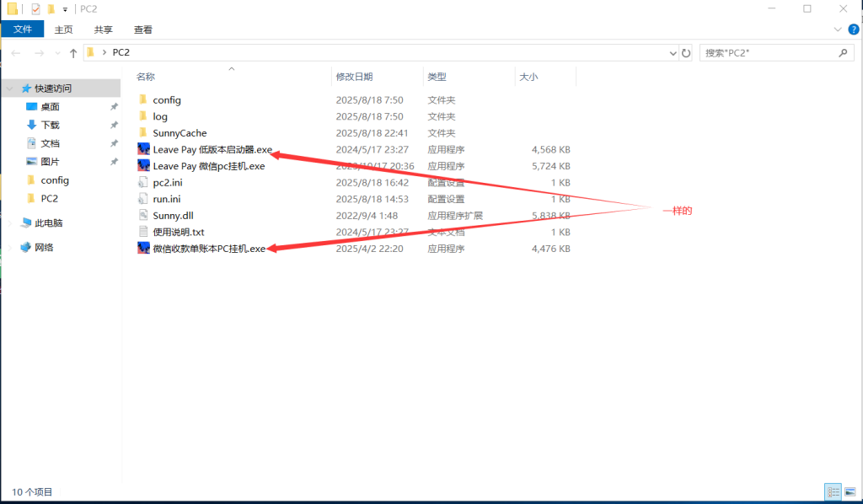The image size is (863, 504).
Task: Click the search magnifier icon
Action: click(x=843, y=53)
